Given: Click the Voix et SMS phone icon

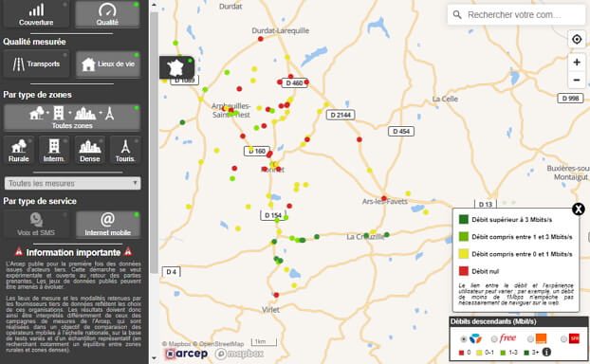Looking at the screenshot, I should pyautogui.click(x=36, y=220).
